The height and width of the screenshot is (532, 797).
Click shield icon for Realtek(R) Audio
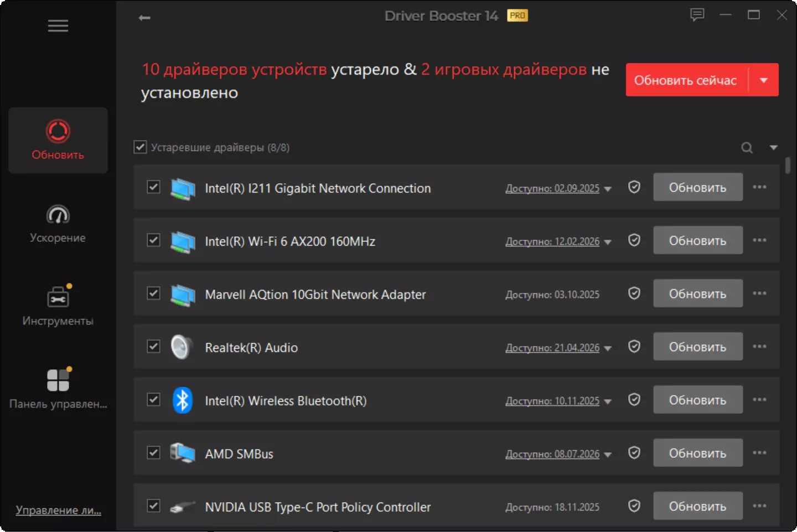tap(634, 347)
